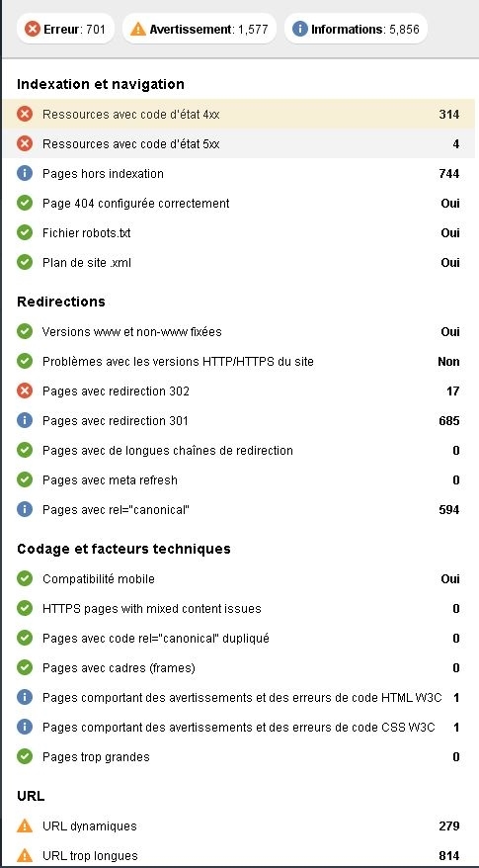Viewport: 479px width, 868px height.
Task: Filter by Erreur: 701 pill
Action: tap(66, 29)
